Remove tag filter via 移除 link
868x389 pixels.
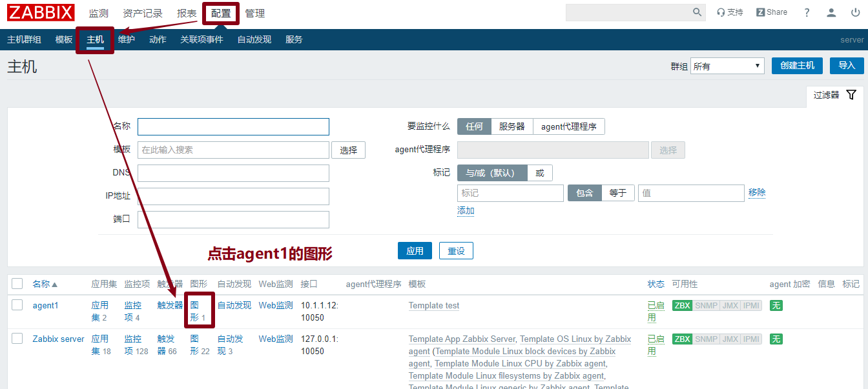[x=757, y=192]
